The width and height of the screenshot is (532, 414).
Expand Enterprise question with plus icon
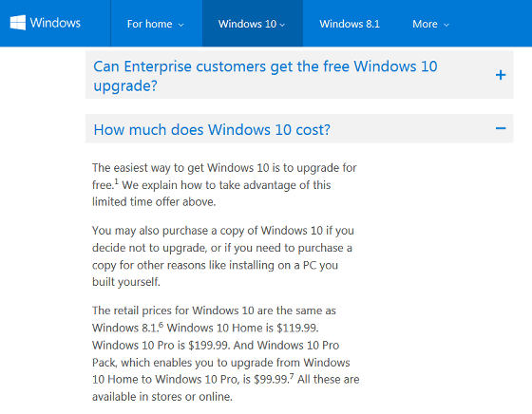click(501, 75)
